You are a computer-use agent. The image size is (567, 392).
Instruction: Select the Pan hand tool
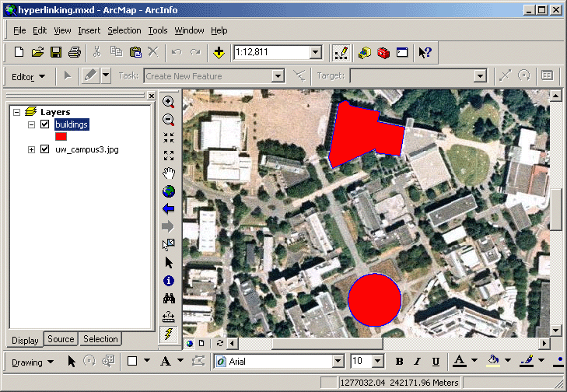pos(168,173)
